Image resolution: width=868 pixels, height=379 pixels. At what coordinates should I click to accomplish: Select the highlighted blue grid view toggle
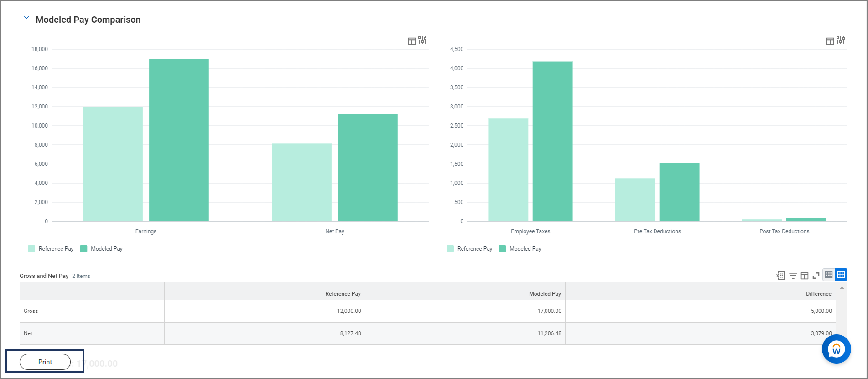point(841,275)
